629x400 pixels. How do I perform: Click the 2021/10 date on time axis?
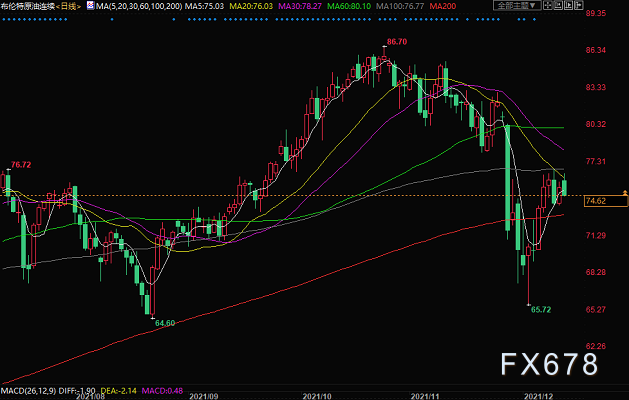pyautogui.click(x=317, y=396)
